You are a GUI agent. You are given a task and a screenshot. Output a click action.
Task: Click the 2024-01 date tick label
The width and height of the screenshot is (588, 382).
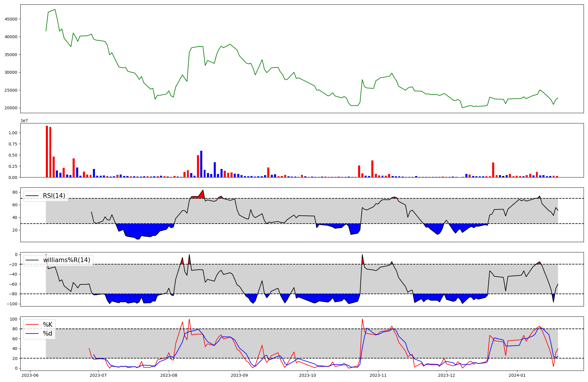[517, 375]
